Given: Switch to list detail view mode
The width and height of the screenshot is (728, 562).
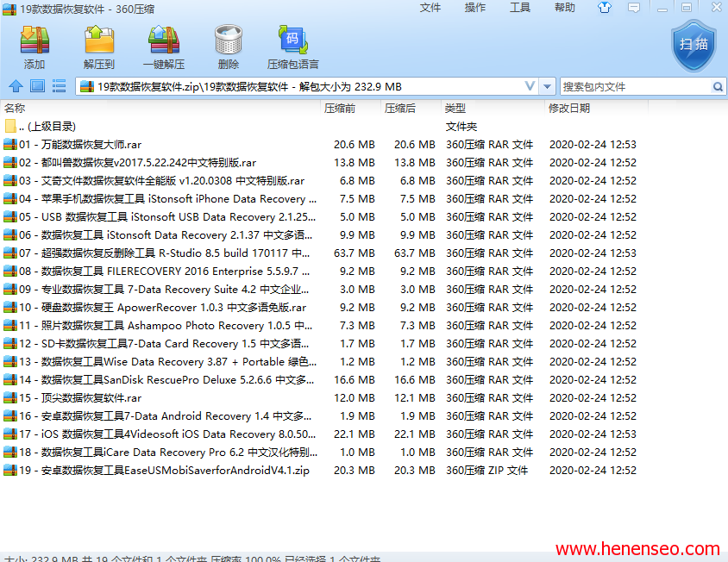Looking at the screenshot, I should tap(59, 86).
